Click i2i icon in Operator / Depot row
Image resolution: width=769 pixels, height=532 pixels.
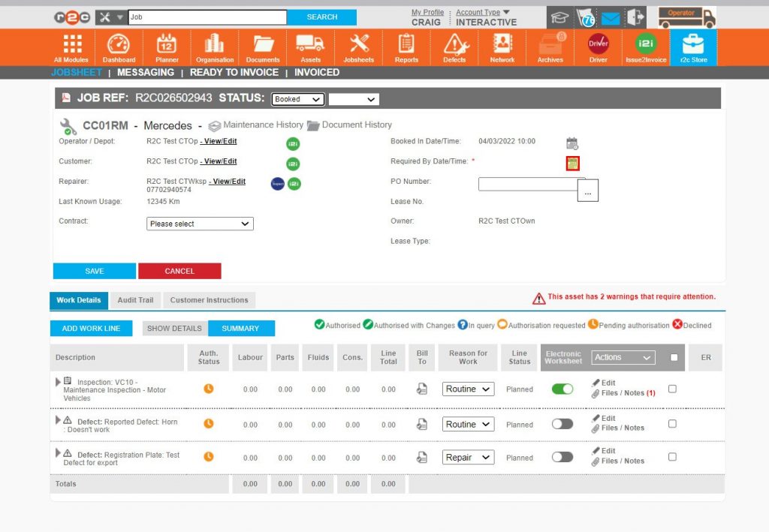[x=293, y=143]
